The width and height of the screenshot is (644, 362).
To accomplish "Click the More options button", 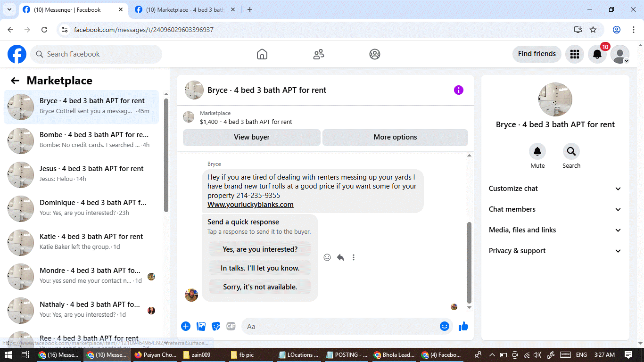I will (x=395, y=138).
